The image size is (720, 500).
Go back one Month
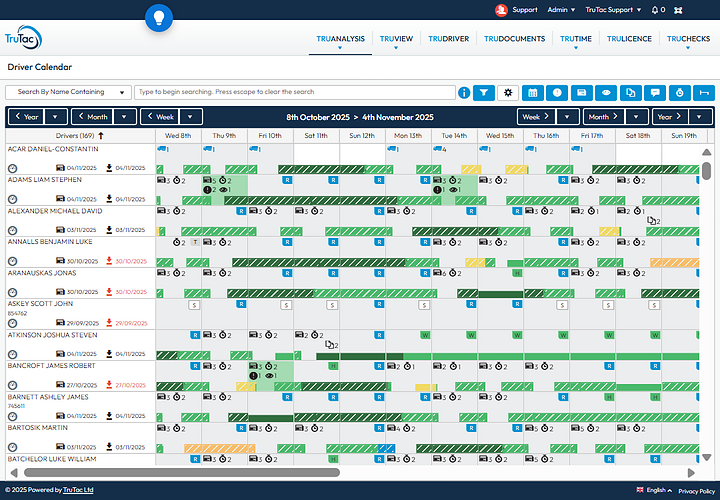93,117
